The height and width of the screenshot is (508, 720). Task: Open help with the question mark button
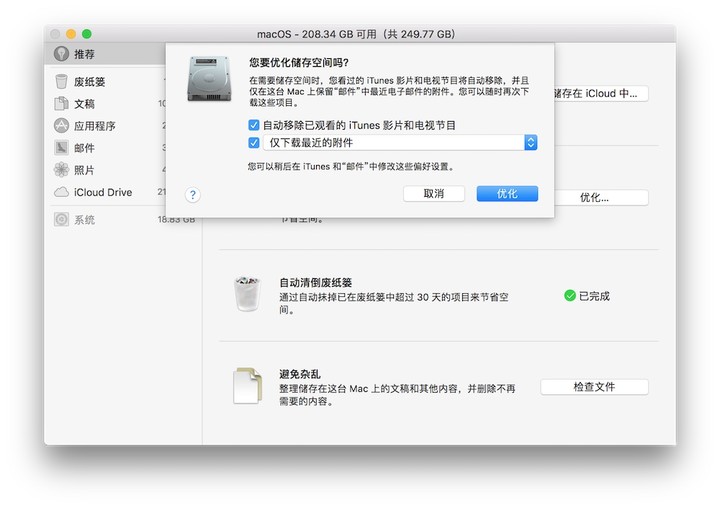(x=193, y=195)
